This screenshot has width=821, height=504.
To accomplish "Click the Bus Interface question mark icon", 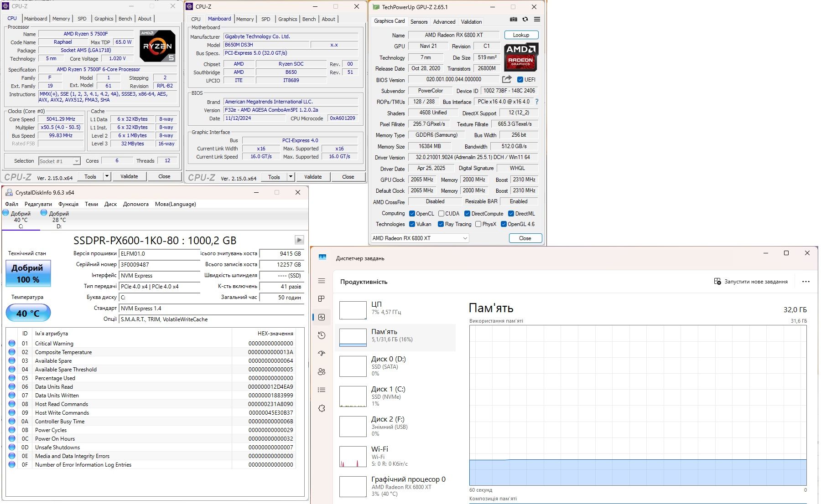I will 537,102.
